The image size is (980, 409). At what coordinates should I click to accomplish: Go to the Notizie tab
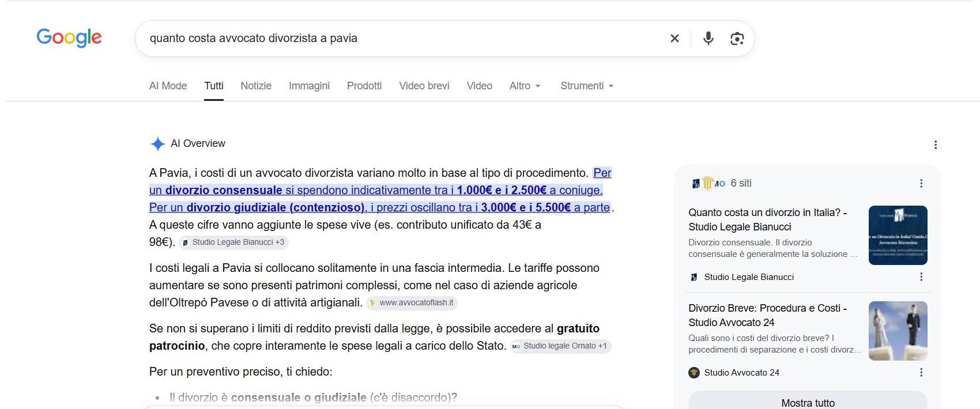pos(256,86)
